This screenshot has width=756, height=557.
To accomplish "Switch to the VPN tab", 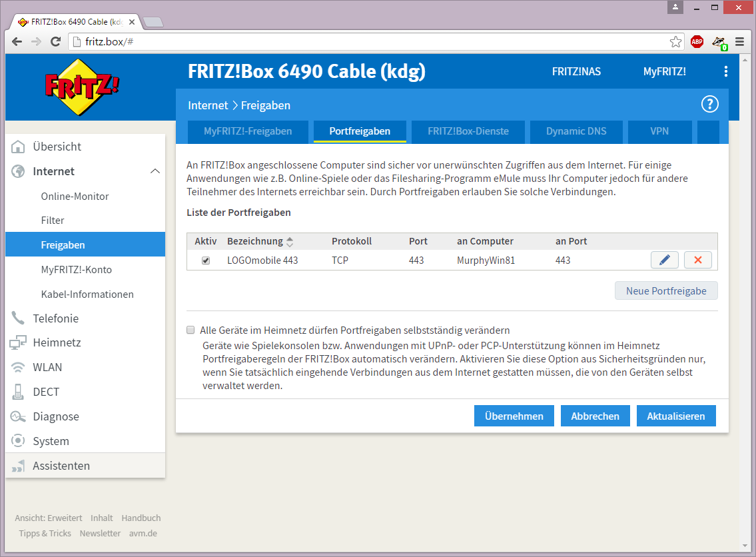I will pos(659,132).
